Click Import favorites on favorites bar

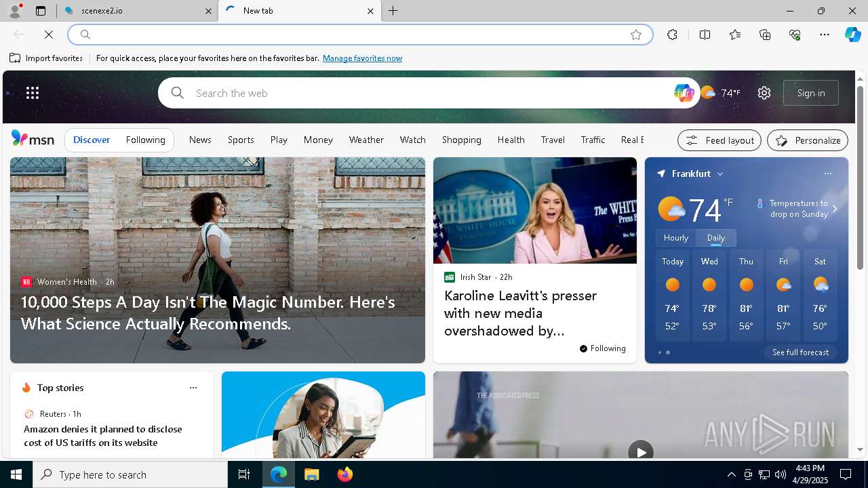(46, 58)
